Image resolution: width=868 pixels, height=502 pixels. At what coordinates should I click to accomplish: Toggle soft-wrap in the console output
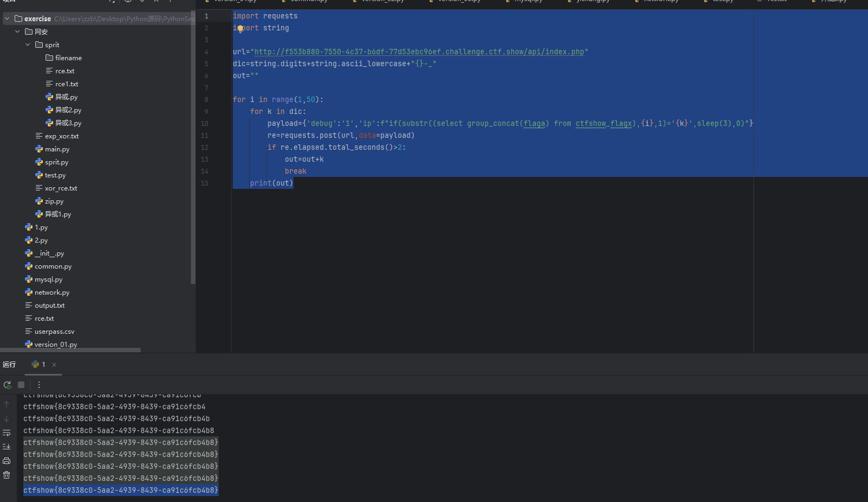coord(7,433)
